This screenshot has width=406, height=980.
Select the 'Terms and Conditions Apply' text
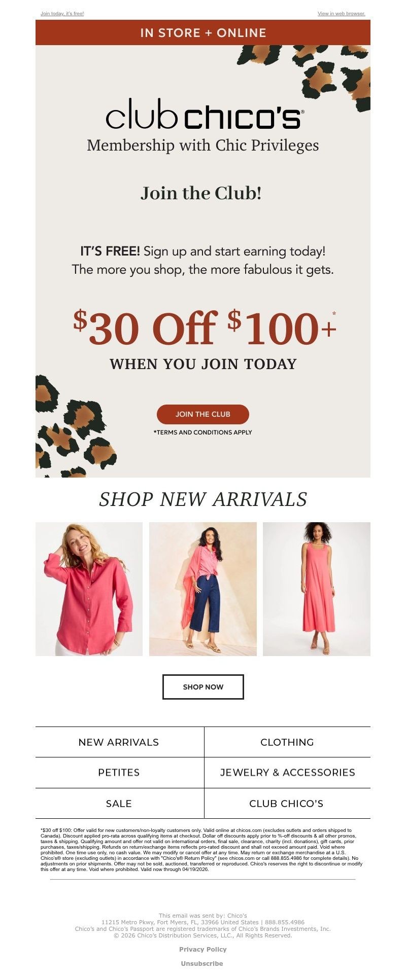pyautogui.click(x=203, y=432)
